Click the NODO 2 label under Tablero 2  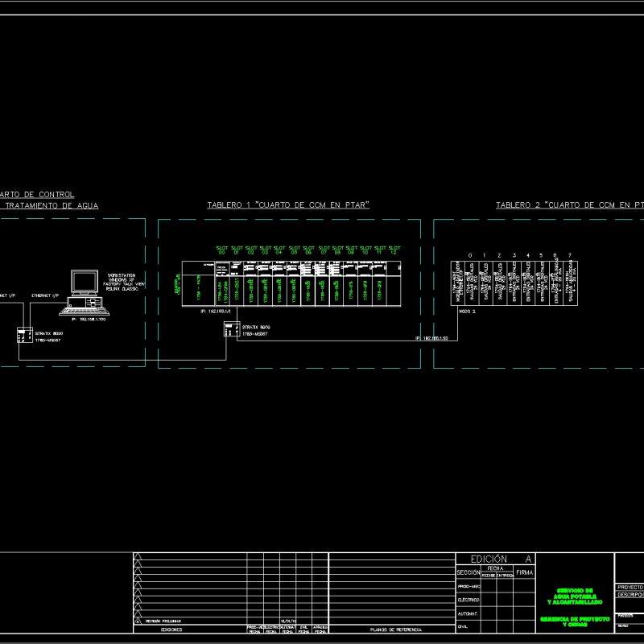(467, 311)
